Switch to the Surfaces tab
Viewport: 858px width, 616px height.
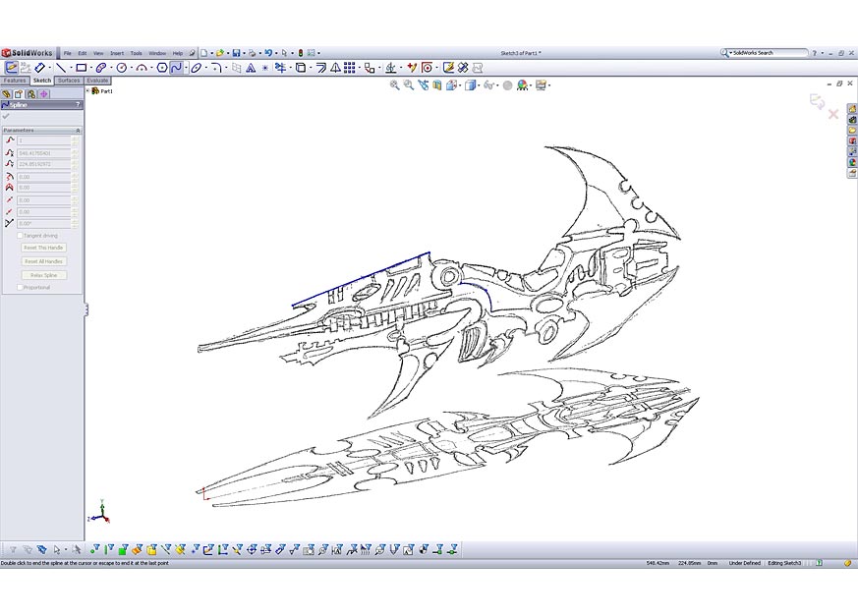[x=69, y=81]
